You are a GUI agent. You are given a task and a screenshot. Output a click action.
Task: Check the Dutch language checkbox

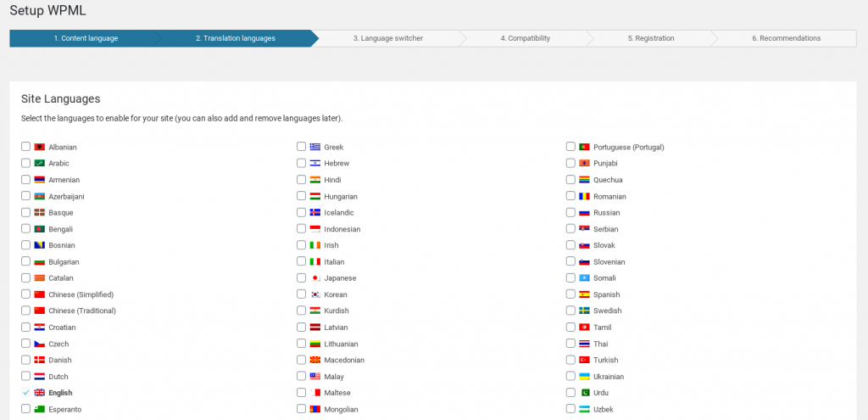[x=26, y=376]
